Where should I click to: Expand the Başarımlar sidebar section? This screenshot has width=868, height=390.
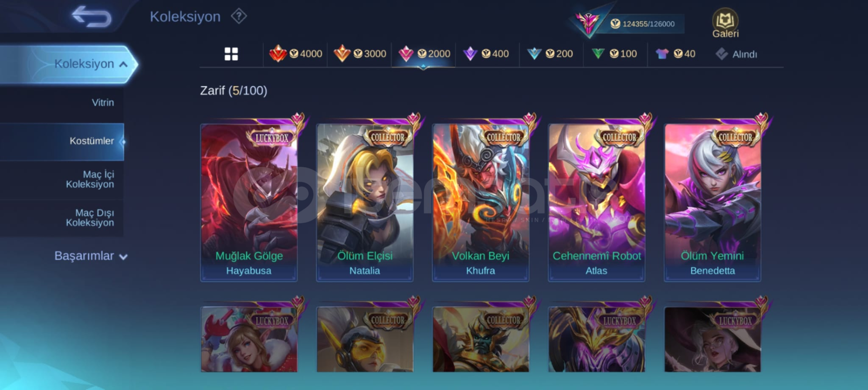(91, 256)
